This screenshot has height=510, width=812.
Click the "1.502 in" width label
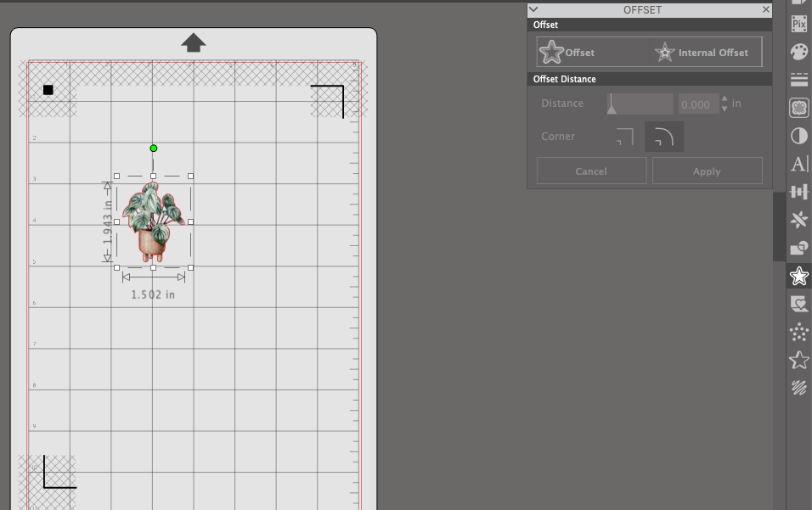(153, 294)
